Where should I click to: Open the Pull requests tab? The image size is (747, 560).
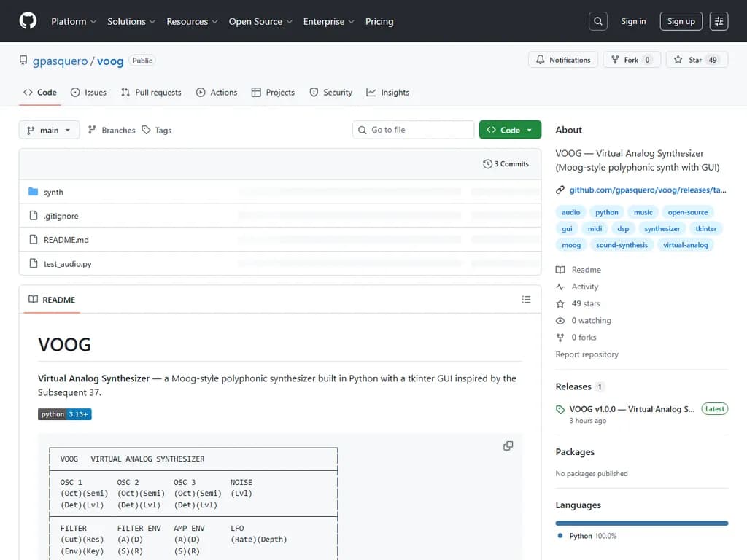151,93
